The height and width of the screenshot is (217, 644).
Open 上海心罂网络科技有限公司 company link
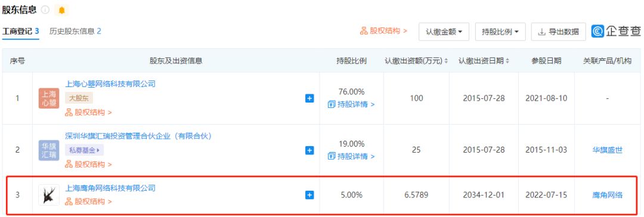(110, 84)
